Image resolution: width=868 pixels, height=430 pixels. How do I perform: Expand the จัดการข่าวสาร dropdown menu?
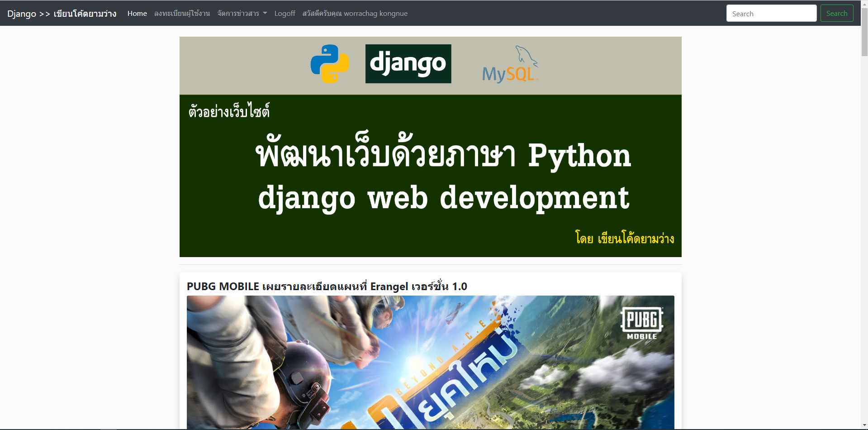(242, 14)
